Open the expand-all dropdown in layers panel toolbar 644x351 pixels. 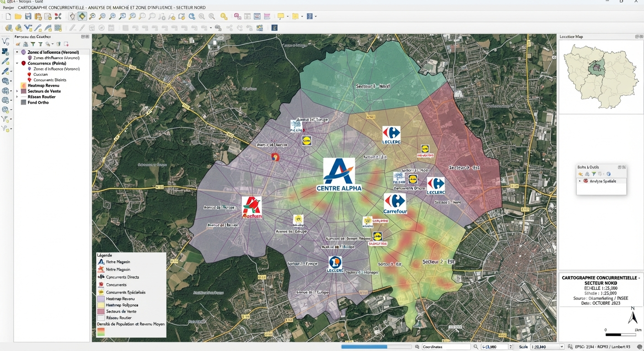[53, 44]
